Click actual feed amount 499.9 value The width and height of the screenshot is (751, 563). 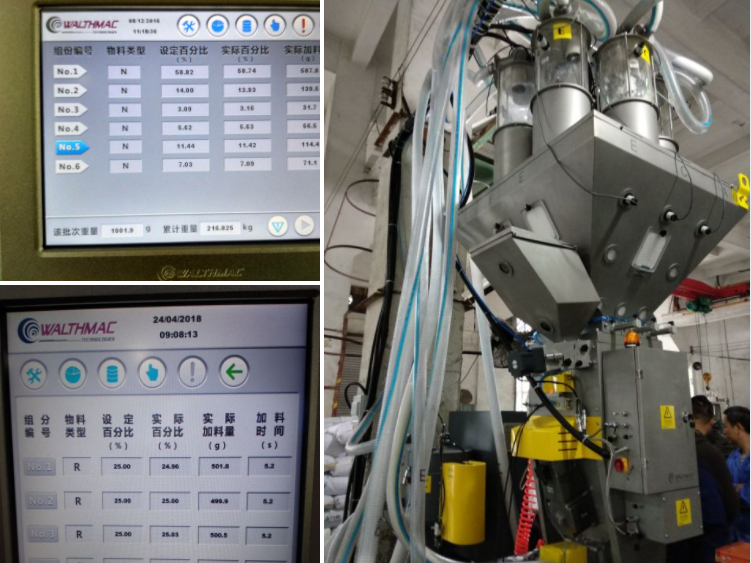pos(219,501)
